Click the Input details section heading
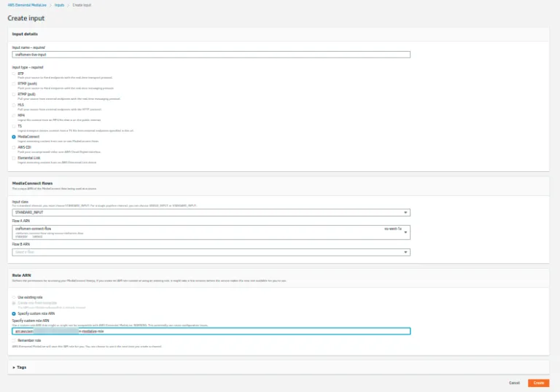 [x=25, y=34]
